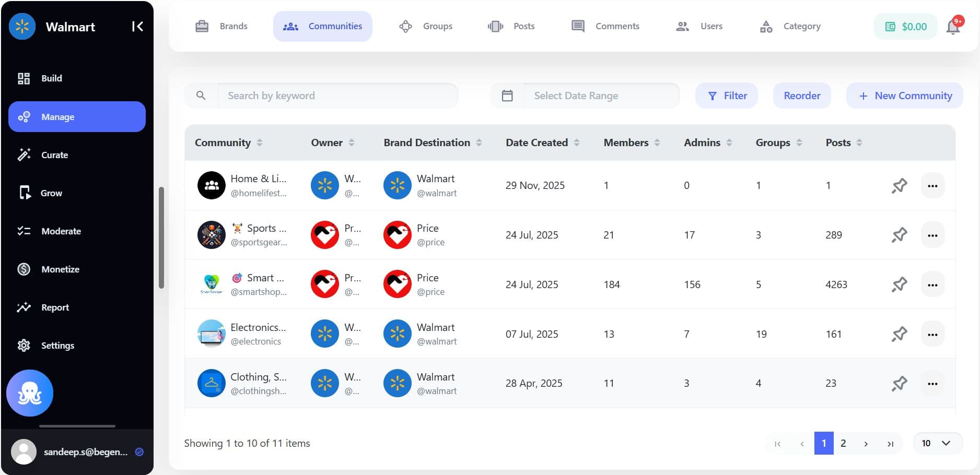Open Curate in the sidebar
The width and height of the screenshot is (980, 475).
77,155
